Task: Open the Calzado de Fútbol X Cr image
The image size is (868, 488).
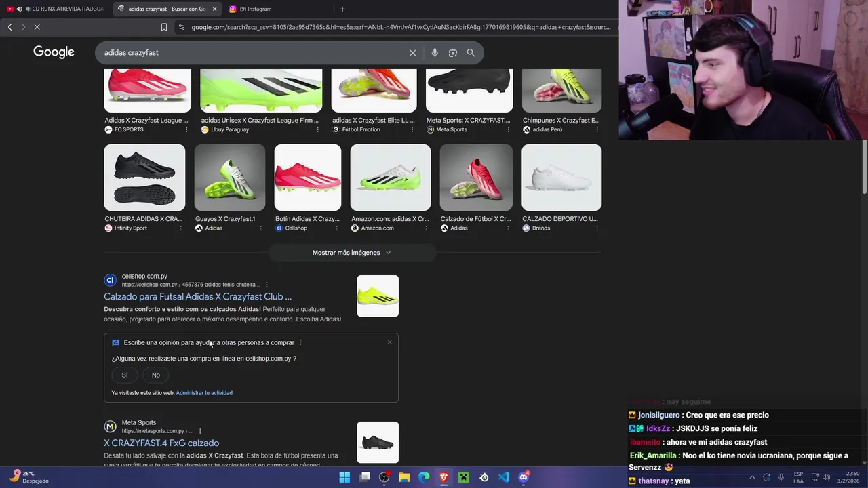Action: (476, 178)
